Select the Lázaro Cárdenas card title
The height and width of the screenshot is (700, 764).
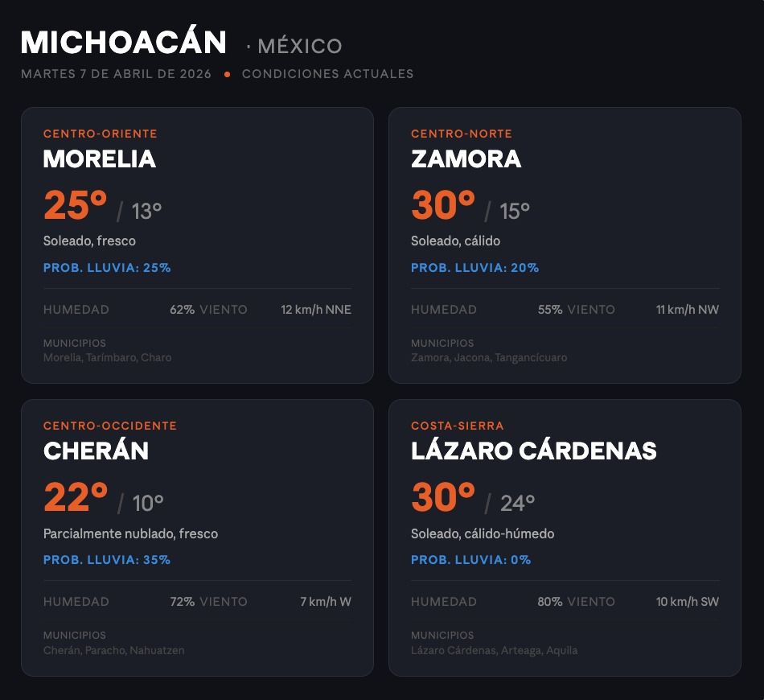[534, 451]
